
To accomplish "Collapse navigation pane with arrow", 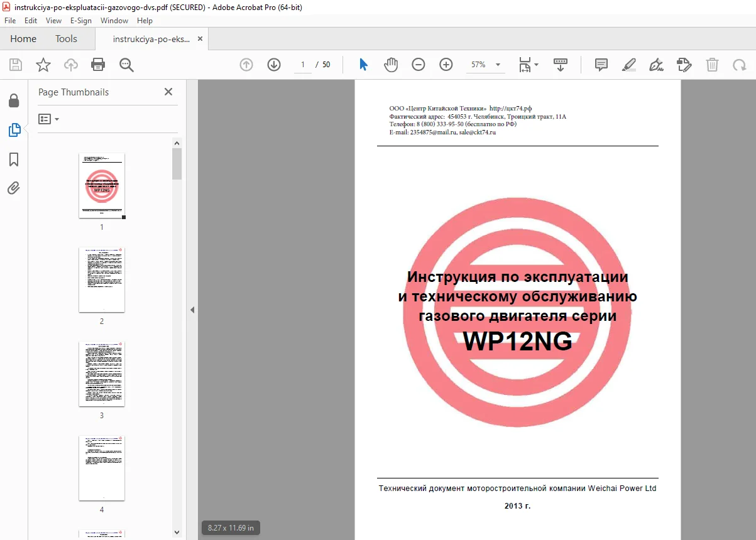I will [192, 310].
